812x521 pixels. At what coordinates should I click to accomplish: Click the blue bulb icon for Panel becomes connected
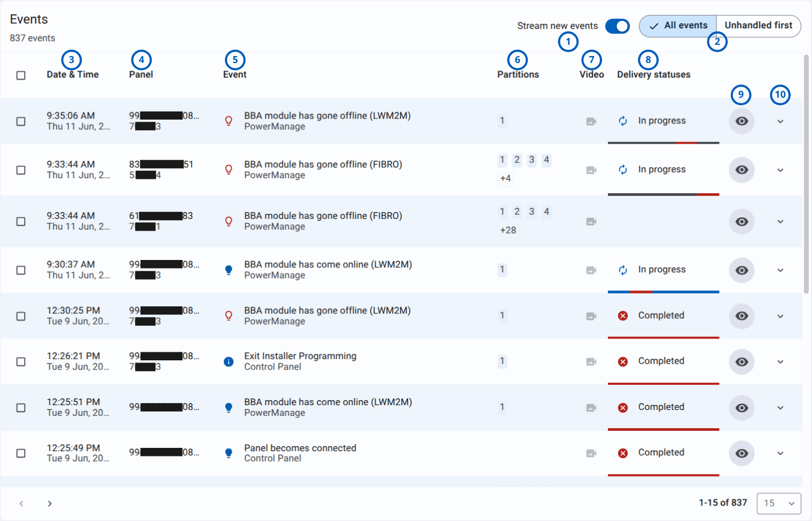229,453
